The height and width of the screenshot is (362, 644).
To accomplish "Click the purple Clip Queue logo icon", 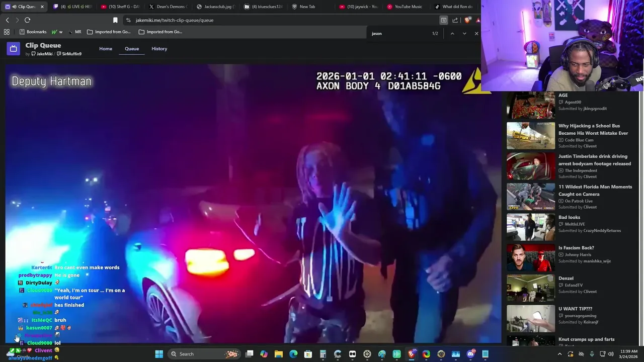I will click(x=14, y=49).
